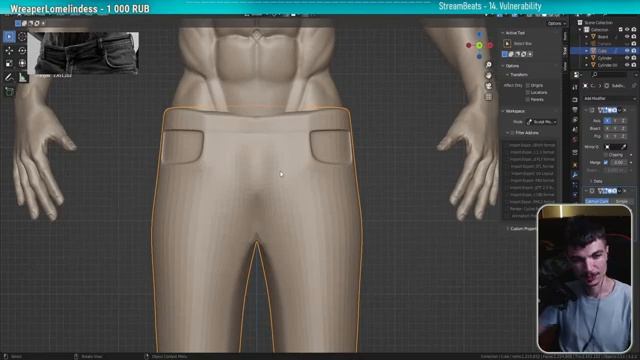Screen dimensions: 640x360
Task: Activate the Move tool
Action: (x=9, y=50)
